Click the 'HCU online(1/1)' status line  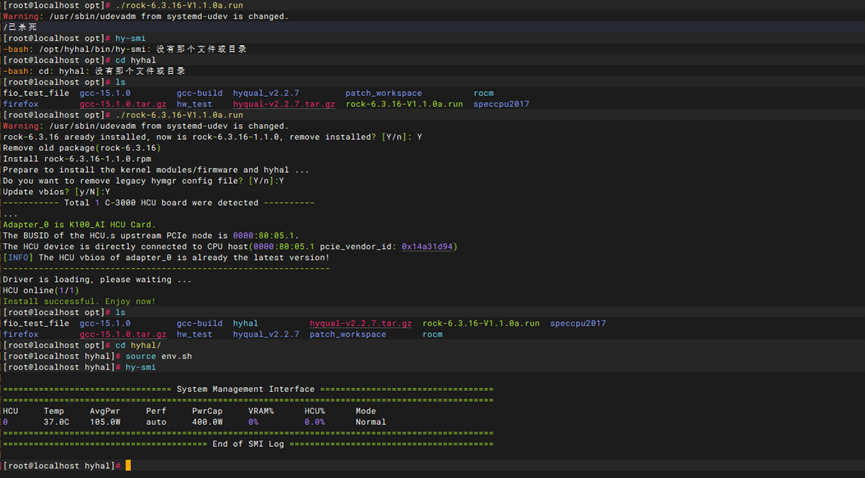click(41, 290)
